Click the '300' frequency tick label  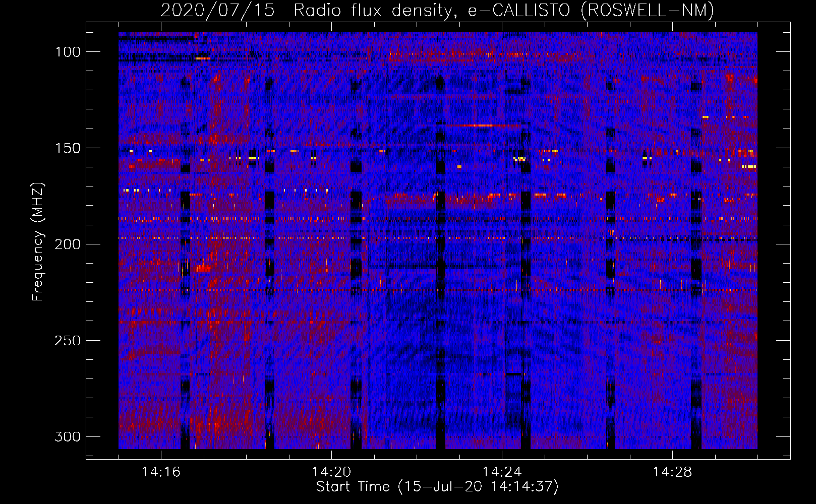(68, 436)
